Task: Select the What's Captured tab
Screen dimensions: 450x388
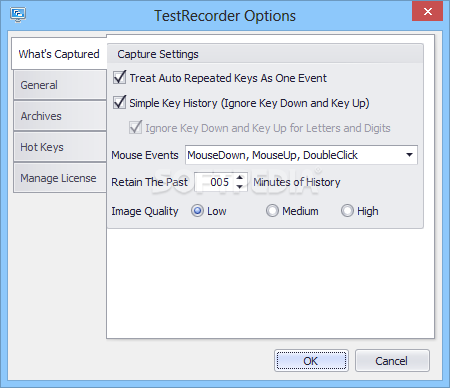Action: tap(59, 54)
